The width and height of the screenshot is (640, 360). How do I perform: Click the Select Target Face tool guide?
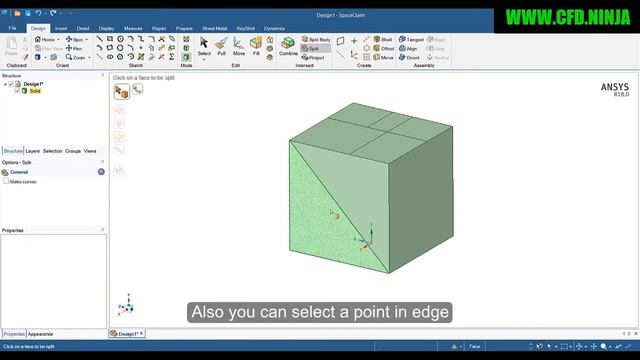point(122,91)
